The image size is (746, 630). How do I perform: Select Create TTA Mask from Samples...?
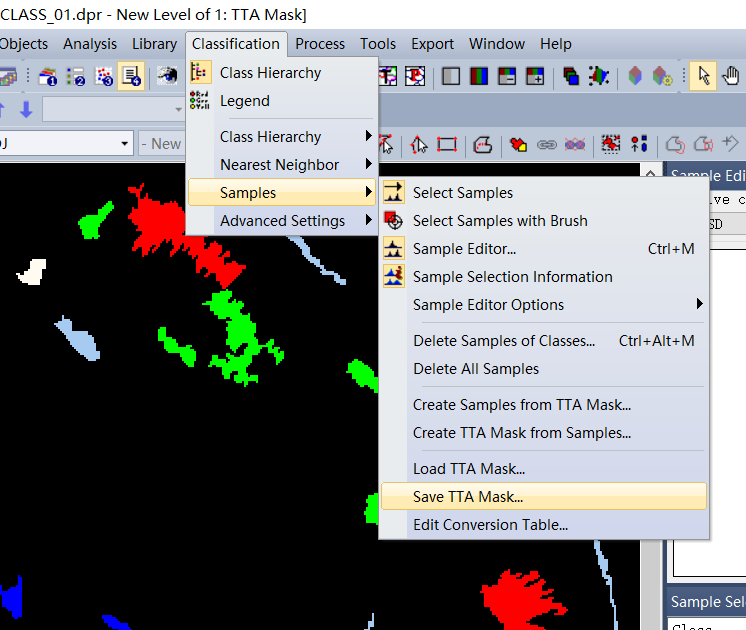(544, 433)
